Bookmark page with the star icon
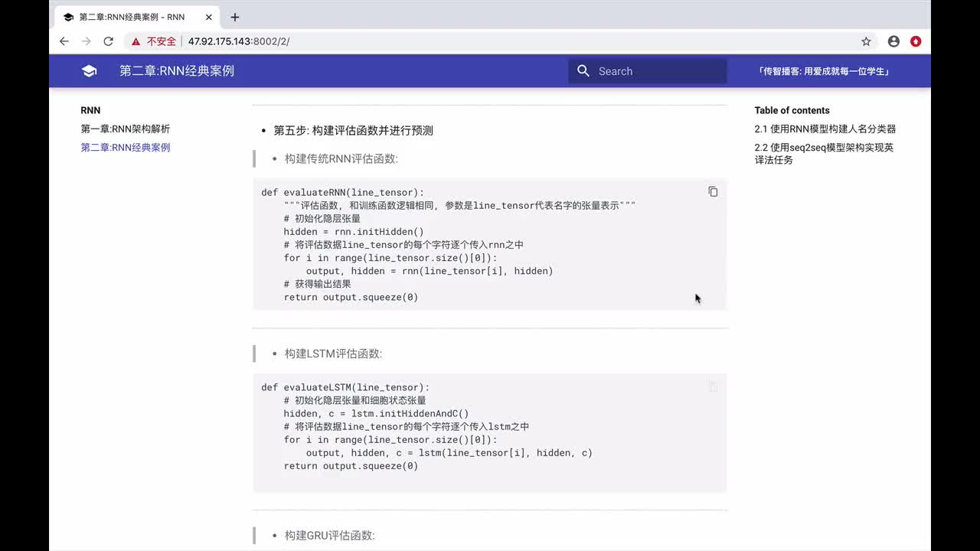Image resolution: width=980 pixels, height=551 pixels. 866,41
